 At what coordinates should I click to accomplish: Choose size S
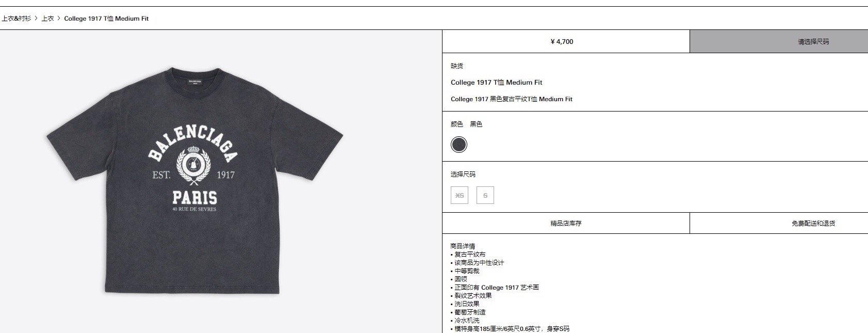click(x=485, y=195)
